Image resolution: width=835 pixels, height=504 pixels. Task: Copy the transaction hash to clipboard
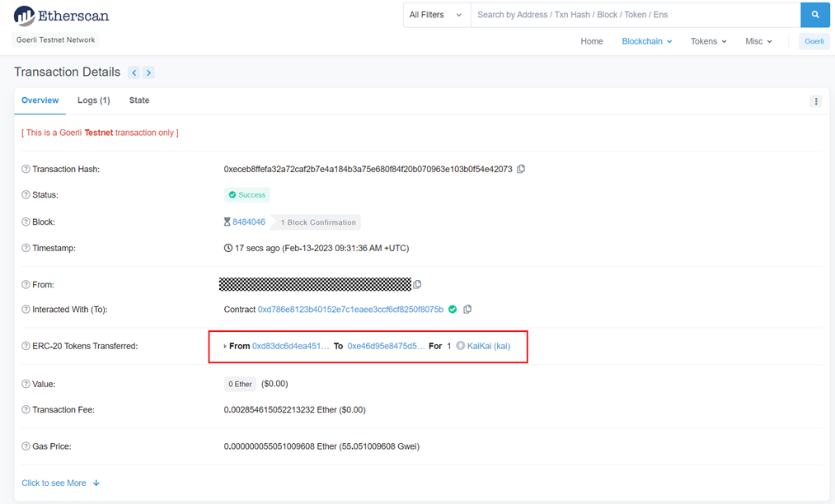(521, 169)
